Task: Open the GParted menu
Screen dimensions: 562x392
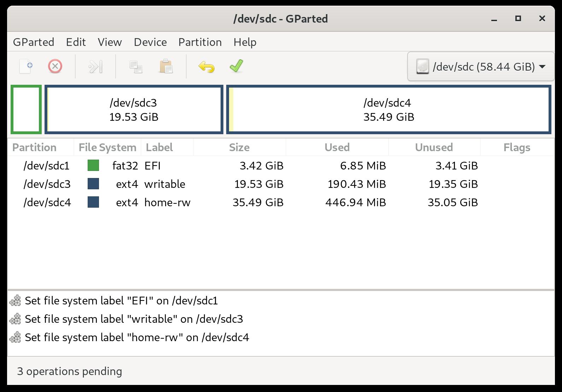Action: [x=34, y=42]
